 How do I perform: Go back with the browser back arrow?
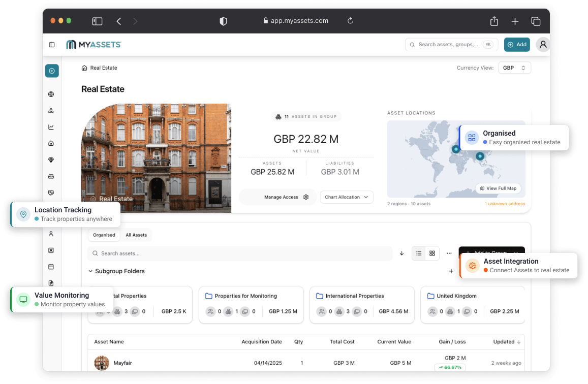click(119, 21)
